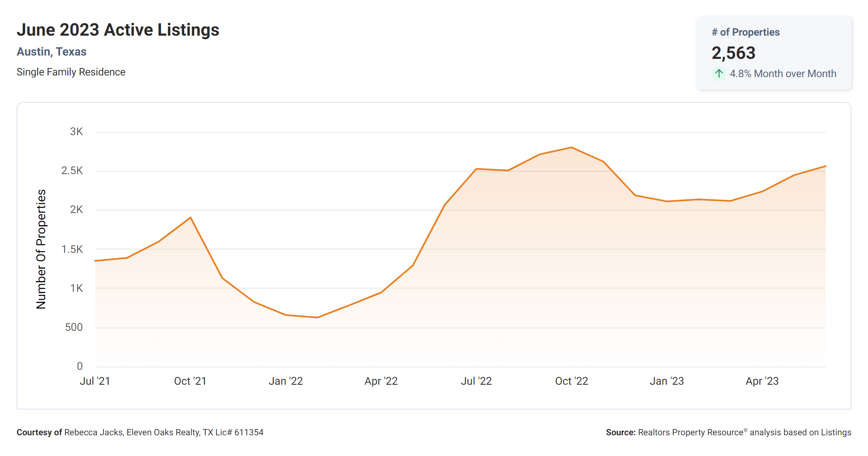
Task: Click the Oct '22 peak point on the line
Action: coord(571,148)
